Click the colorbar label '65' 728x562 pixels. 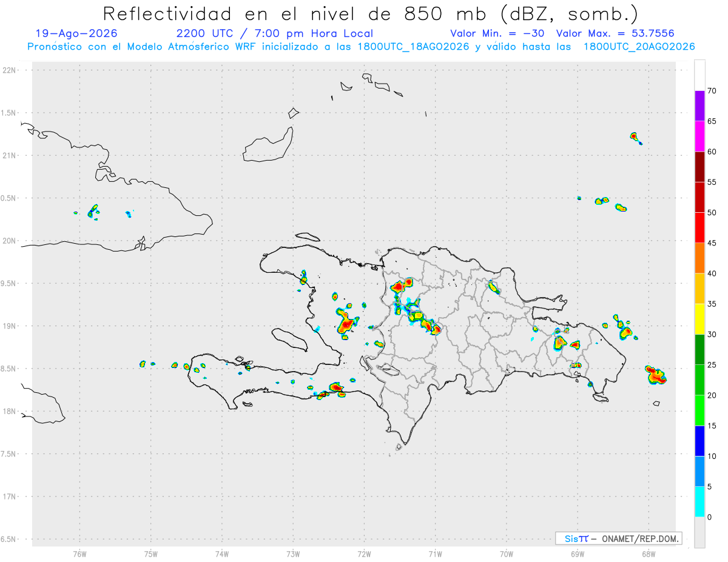point(712,121)
